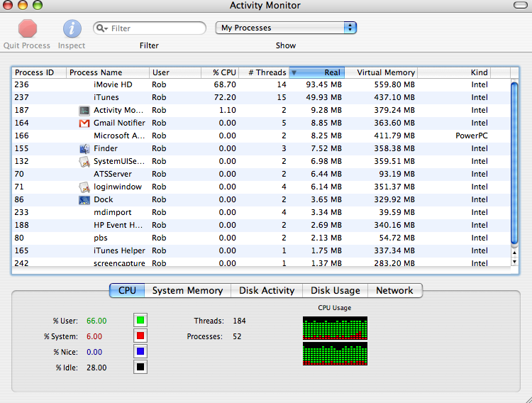Click the red % System color swatch
This screenshot has width=532, height=403.
140,336
